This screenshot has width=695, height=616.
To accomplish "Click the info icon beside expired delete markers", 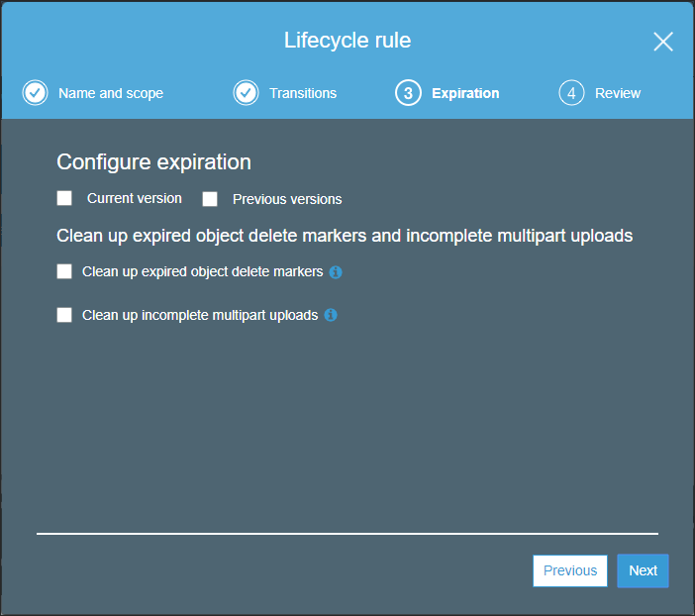I will (x=336, y=272).
